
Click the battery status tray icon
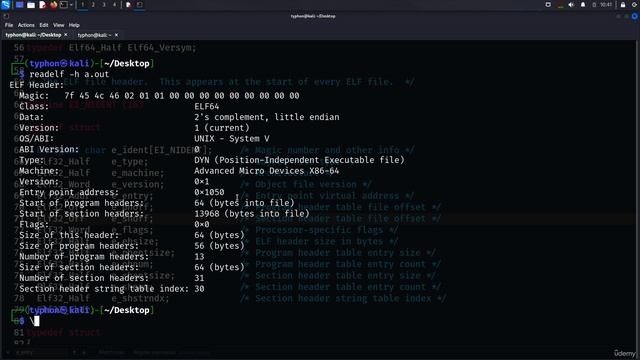(594, 5)
